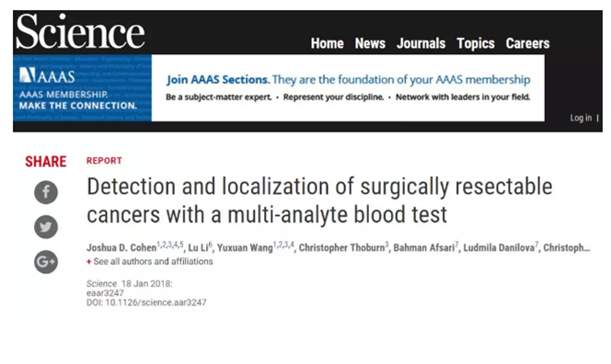
Task: Open the Topics menu
Action: (476, 43)
